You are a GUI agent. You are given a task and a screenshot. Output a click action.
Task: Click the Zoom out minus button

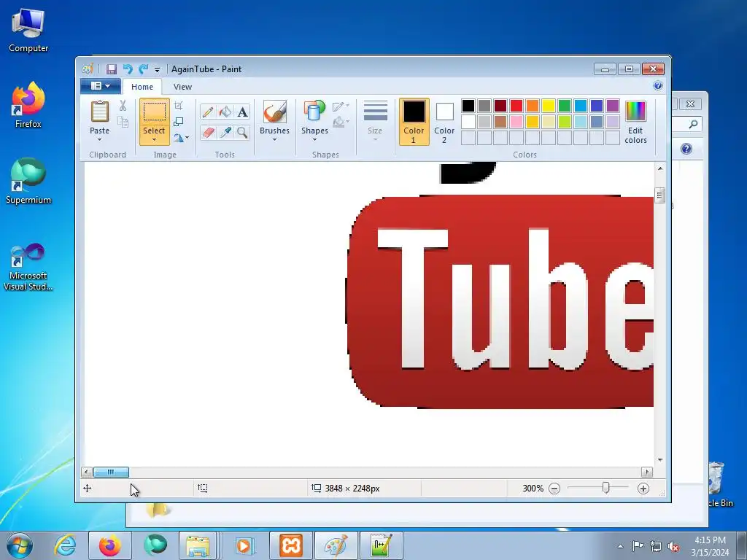click(x=554, y=488)
